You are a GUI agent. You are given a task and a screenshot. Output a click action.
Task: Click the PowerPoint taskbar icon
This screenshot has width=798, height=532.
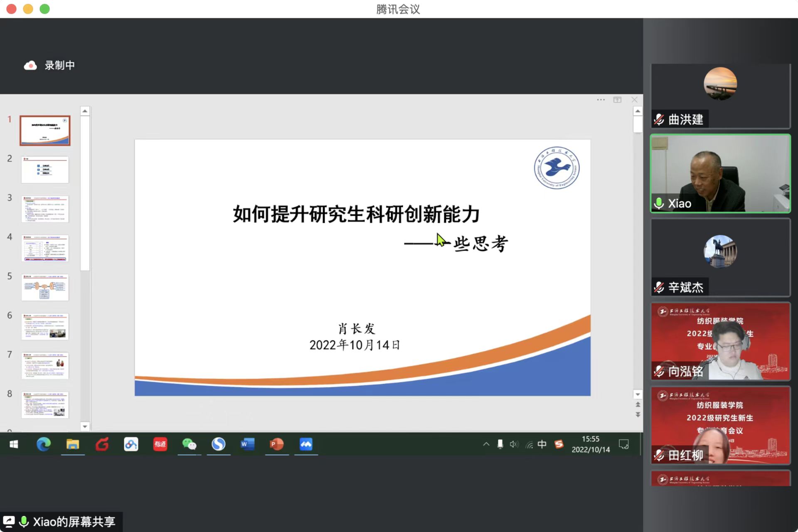pyautogui.click(x=276, y=444)
